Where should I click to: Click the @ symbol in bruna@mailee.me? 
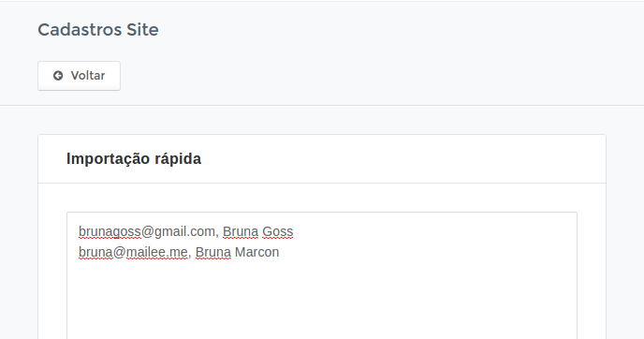[x=119, y=252]
